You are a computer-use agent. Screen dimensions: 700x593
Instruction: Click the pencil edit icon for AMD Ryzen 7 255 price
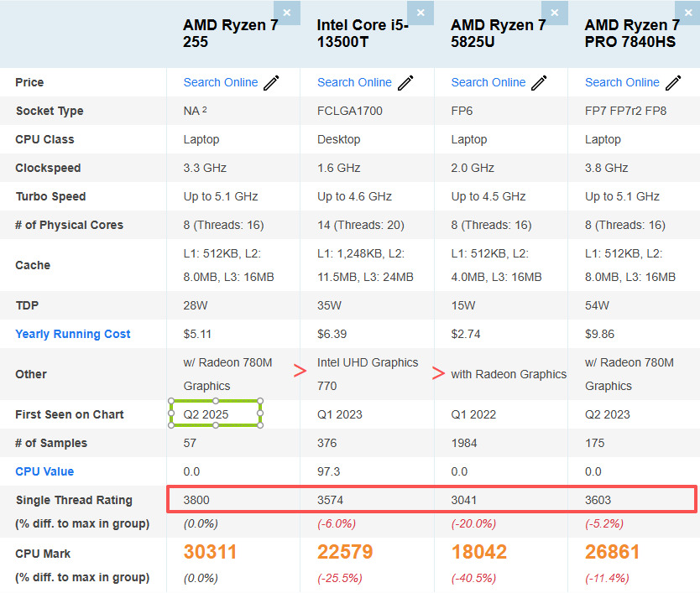tap(271, 82)
